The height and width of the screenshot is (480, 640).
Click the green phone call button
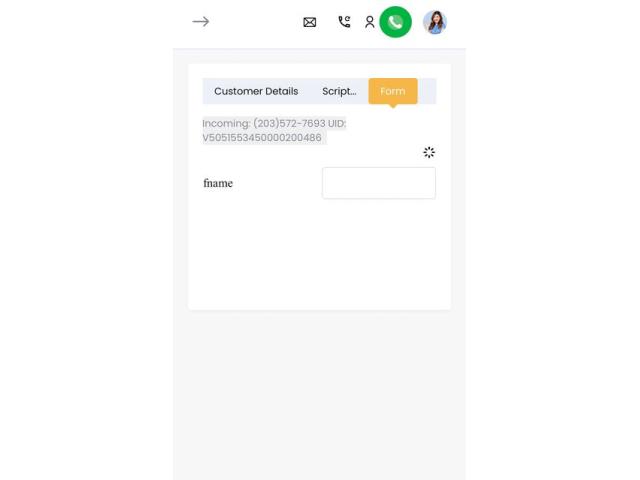tap(395, 22)
